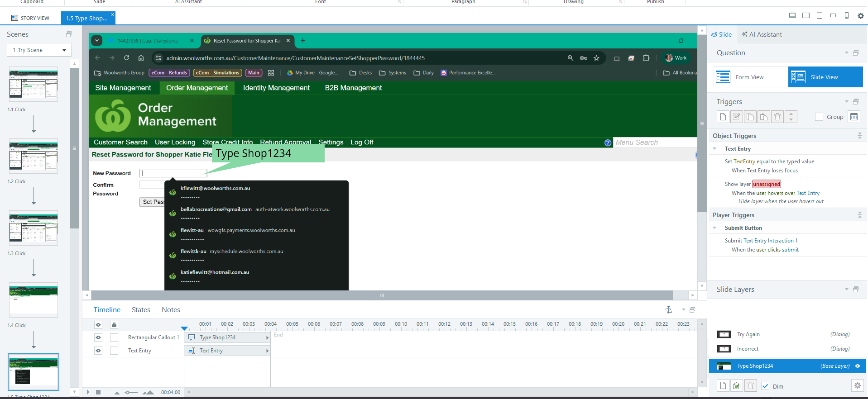The width and height of the screenshot is (868, 399).
Task: Switch to the States tab
Action: [141, 310]
